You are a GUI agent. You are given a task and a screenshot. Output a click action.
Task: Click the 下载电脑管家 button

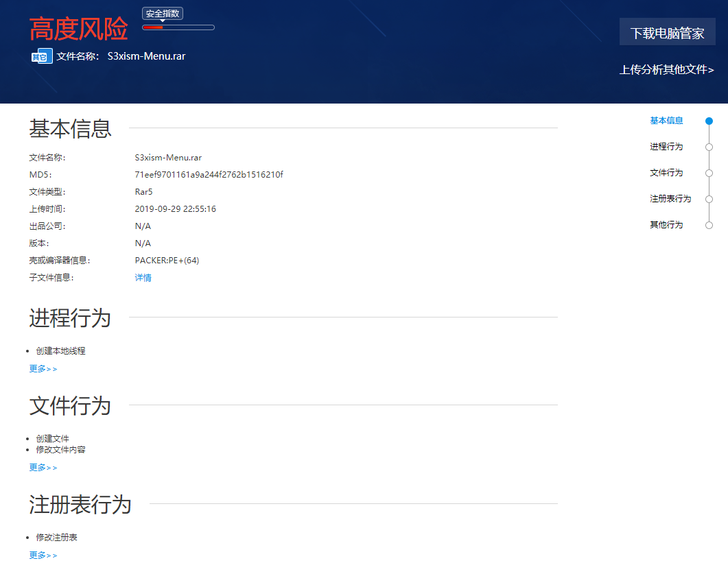click(667, 32)
